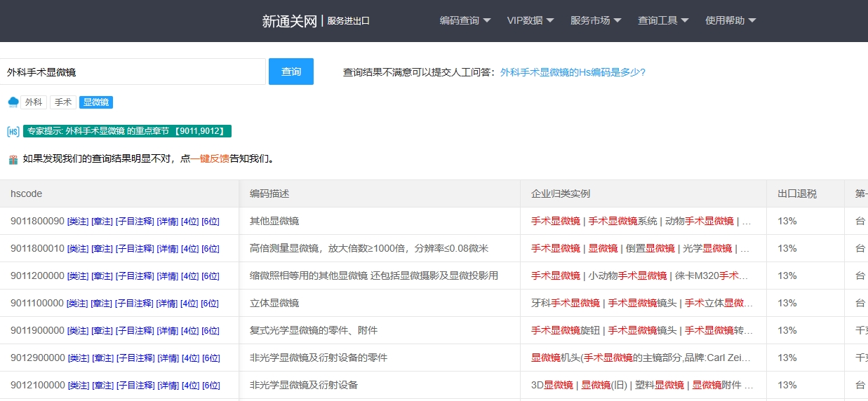Click the 查询 search button
This screenshot has height=401, width=868.
pyautogui.click(x=291, y=72)
